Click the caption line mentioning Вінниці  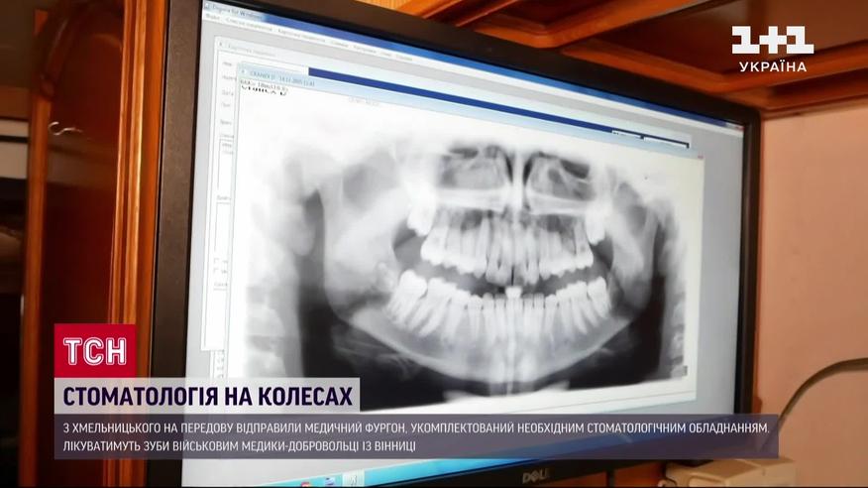[234, 447]
